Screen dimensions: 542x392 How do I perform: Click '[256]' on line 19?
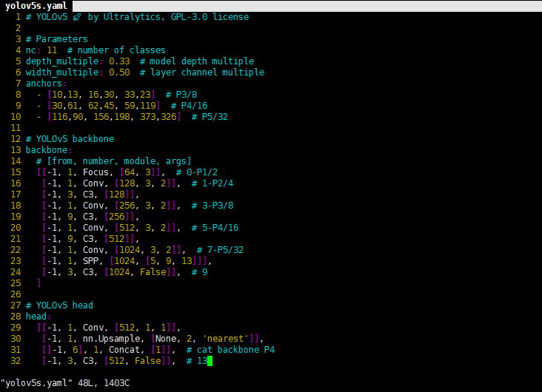[116, 217]
